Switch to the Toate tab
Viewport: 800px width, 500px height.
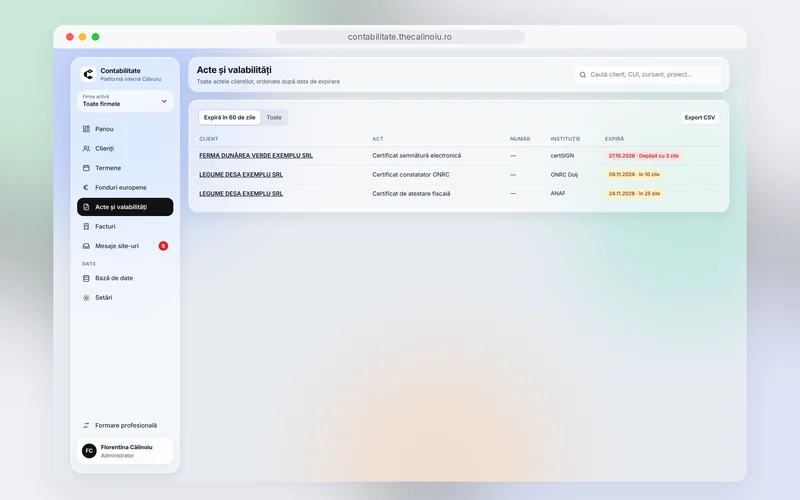pos(274,117)
